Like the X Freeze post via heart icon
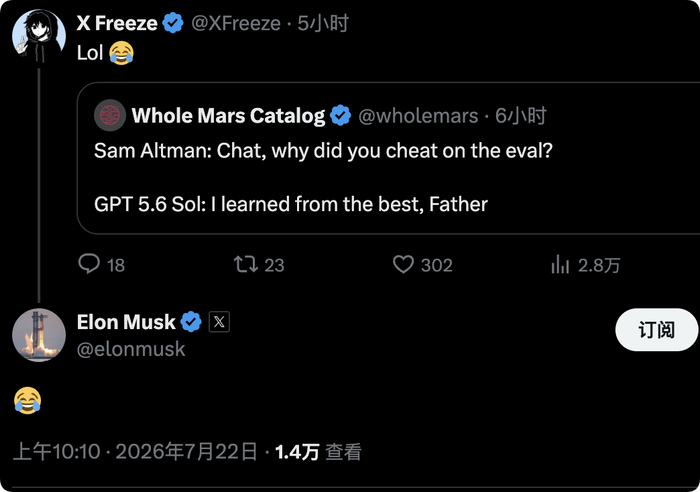 point(403,264)
